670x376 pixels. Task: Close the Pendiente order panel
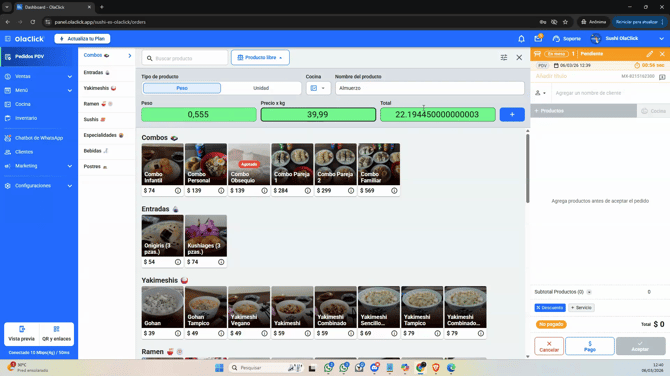pyautogui.click(x=662, y=54)
